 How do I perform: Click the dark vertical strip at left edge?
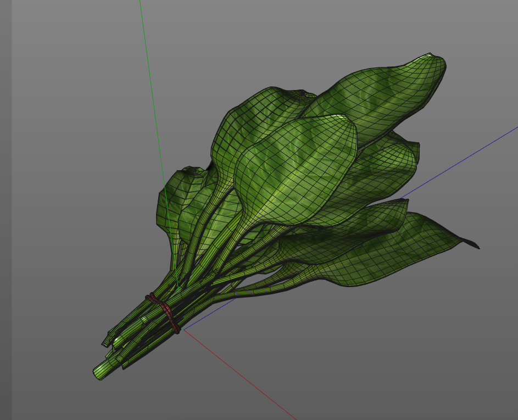point(6,210)
